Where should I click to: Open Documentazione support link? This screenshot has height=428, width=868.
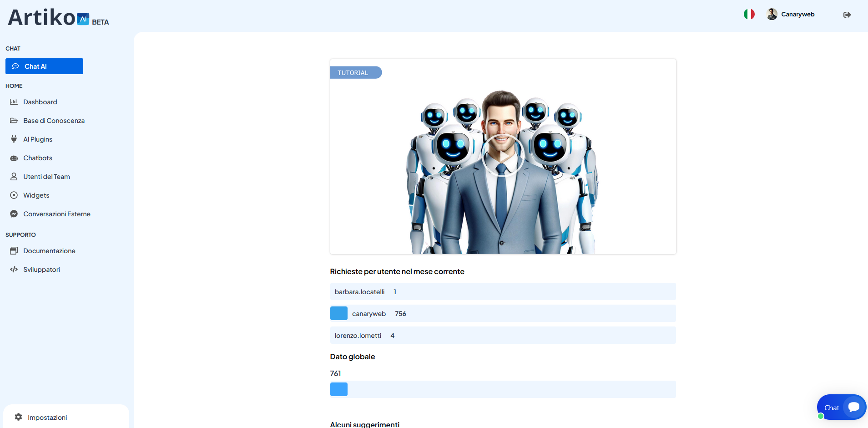[x=49, y=251]
